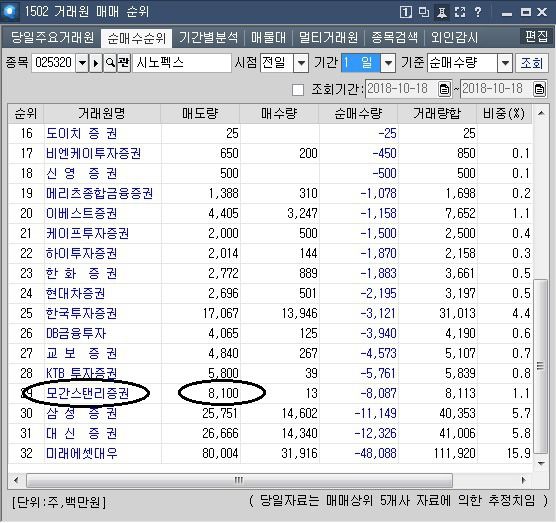This screenshot has width=556, height=523.
Task: Open the end date calendar icon
Action: [x=539, y=89]
